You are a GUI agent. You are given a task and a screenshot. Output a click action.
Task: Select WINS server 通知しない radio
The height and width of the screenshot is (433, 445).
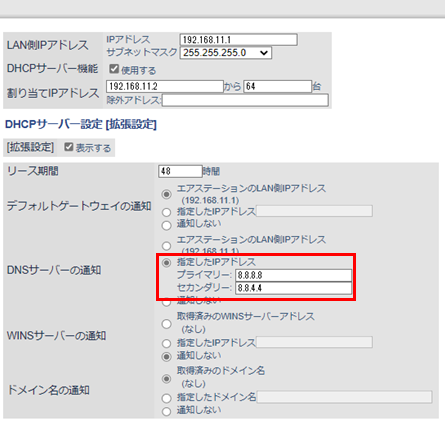[166, 357]
